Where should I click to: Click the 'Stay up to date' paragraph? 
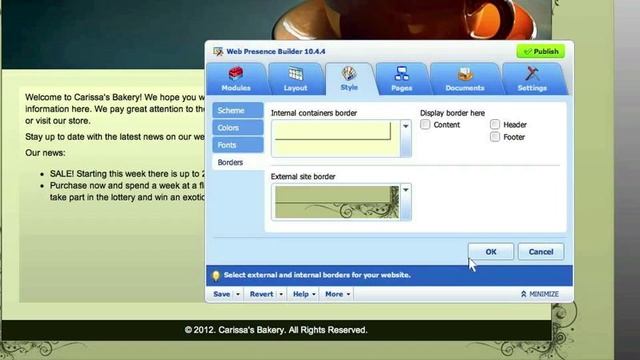pos(115,137)
